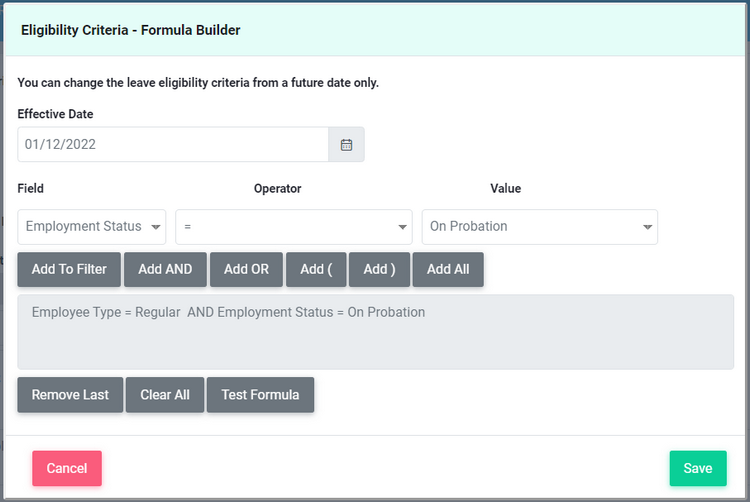Clear All formula conditions
Screen dimensions: 750x502
165,394
